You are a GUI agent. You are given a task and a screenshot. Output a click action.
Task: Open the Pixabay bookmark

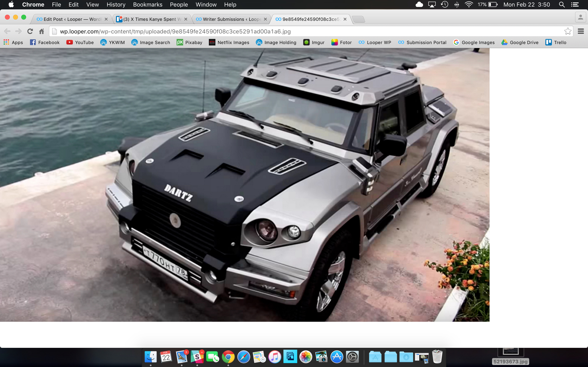189,42
